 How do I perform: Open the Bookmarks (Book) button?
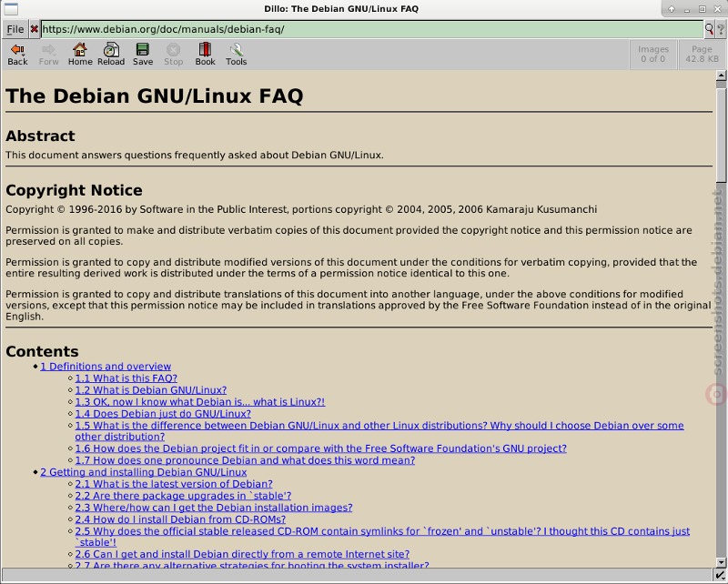point(205,55)
